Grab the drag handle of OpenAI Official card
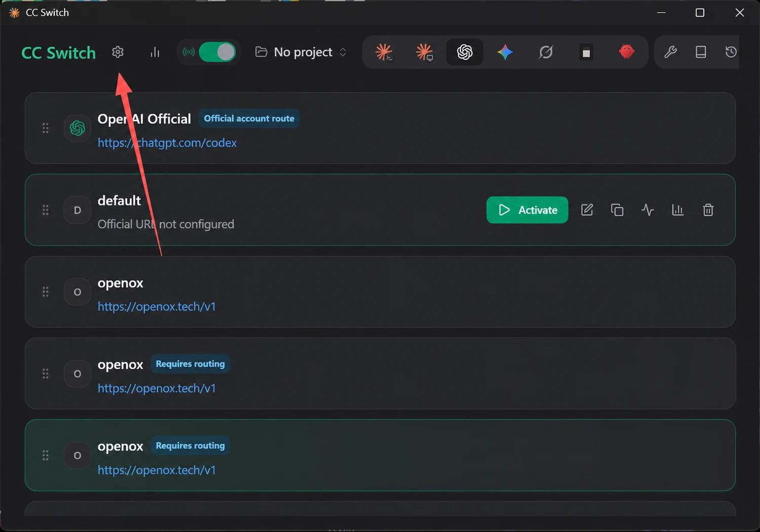The height and width of the screenshot is (532, 760). [x=46, y=128]
